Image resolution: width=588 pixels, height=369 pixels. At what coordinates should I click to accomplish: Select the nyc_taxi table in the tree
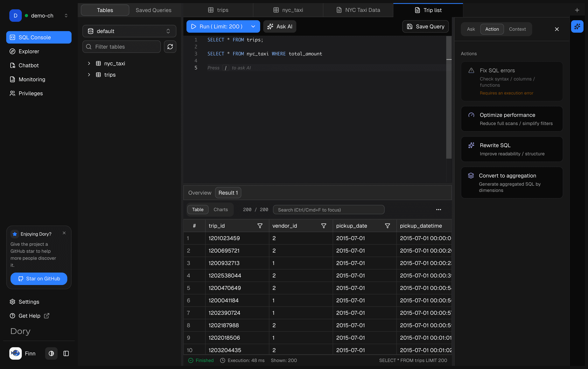pyautogui.click(x=115, y=63)
